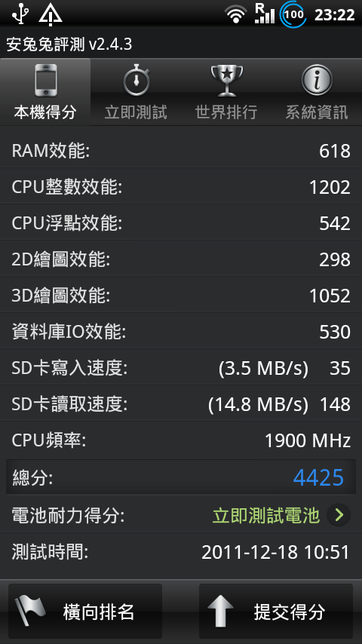Tap the Wi-Fi signal status icon
Viewport: 362px width, 644px height.
tap(235, 16)
